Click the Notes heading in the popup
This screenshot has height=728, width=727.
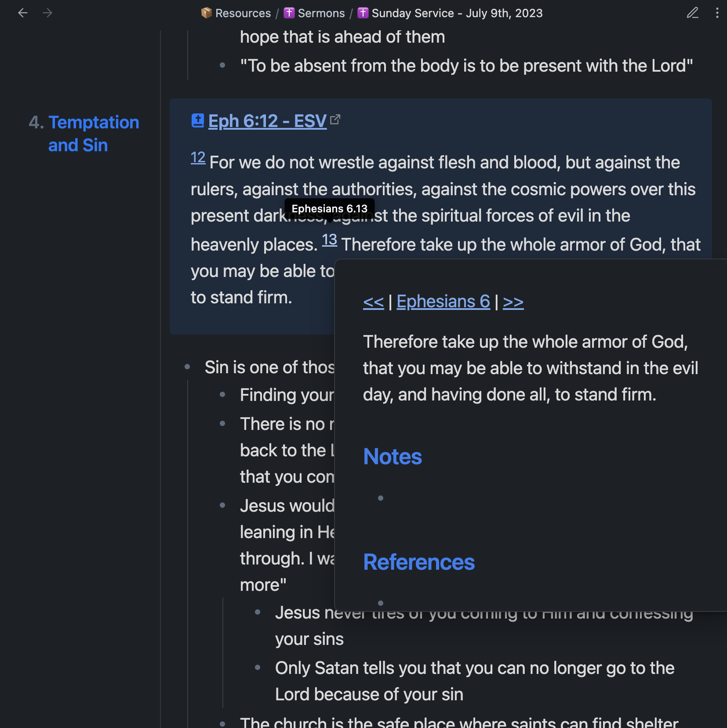coord(392,457)
